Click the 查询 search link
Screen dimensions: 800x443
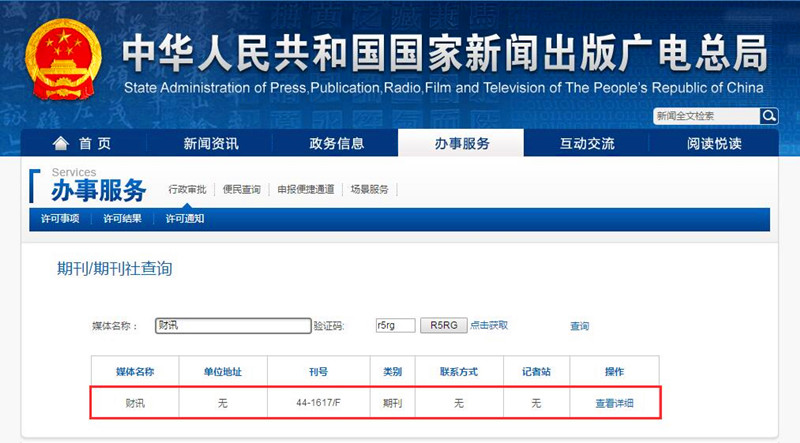click(x=580, y=326)
